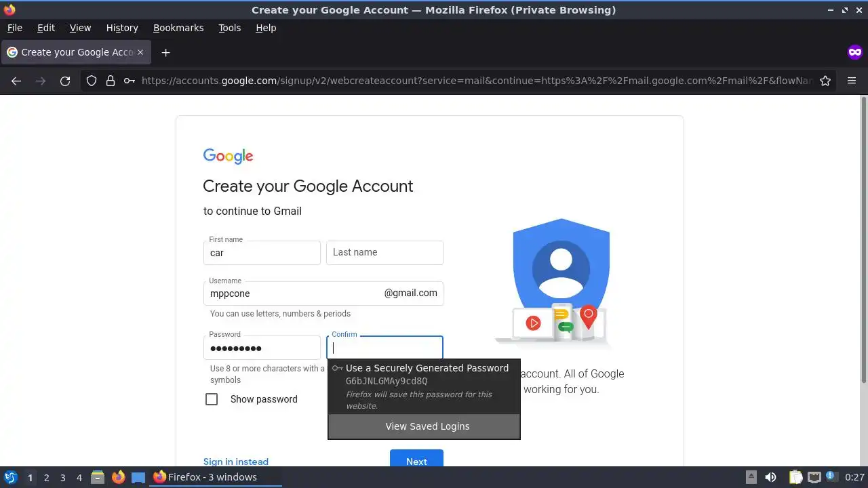
Task: Bookmark this page with star icon
Action: 825,81
